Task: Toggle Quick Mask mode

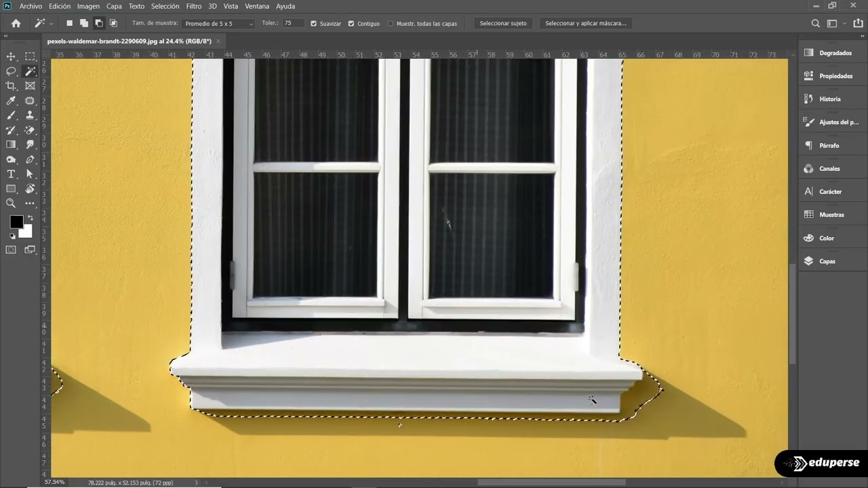Action: (x=11, y=250)
